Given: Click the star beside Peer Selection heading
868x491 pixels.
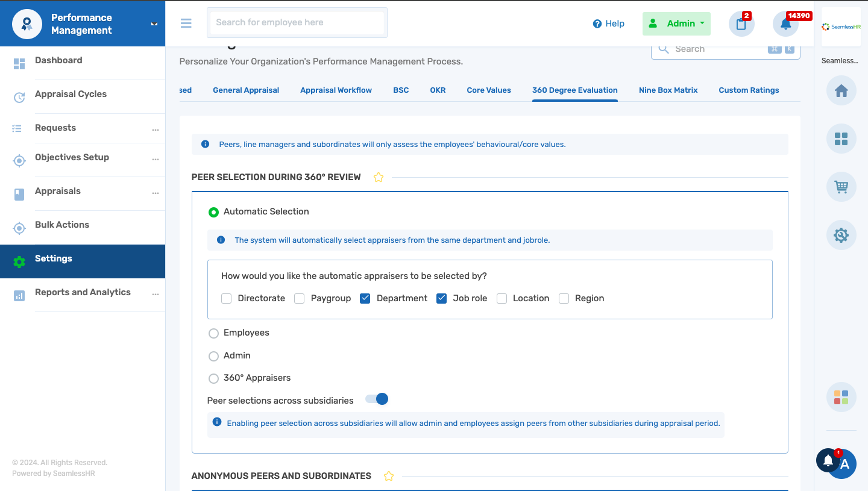Looking at the screenshot, I should [x=378, y=177].
